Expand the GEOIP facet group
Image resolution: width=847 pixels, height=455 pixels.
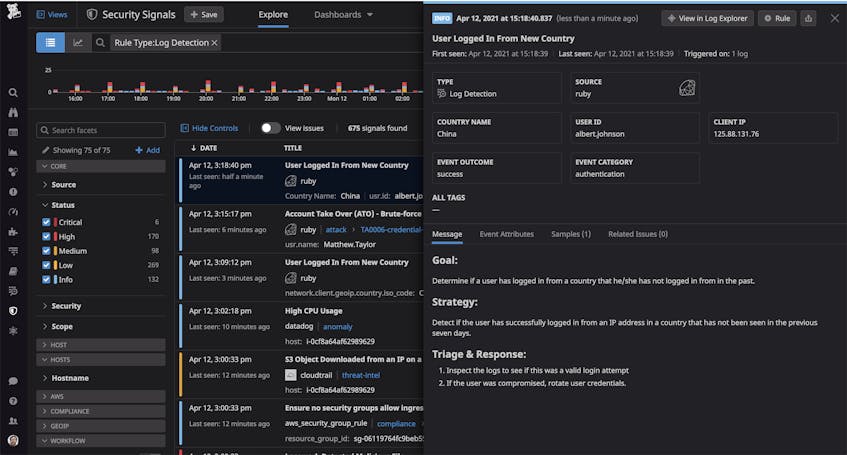[x=100, y=426]
